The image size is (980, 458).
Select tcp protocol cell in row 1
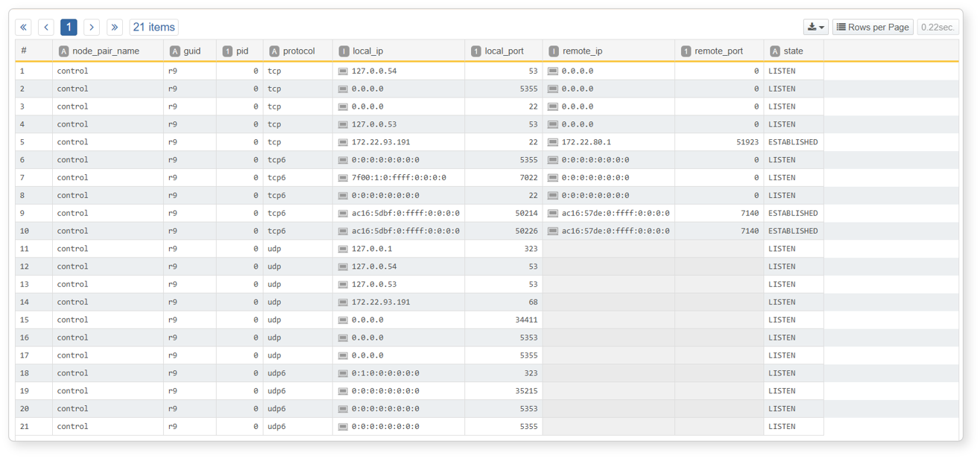pyautogui.click(x=298, y=71)
